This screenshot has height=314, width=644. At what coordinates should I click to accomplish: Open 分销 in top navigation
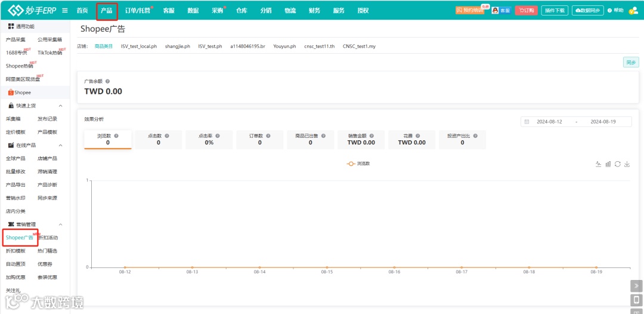point(266,11)
